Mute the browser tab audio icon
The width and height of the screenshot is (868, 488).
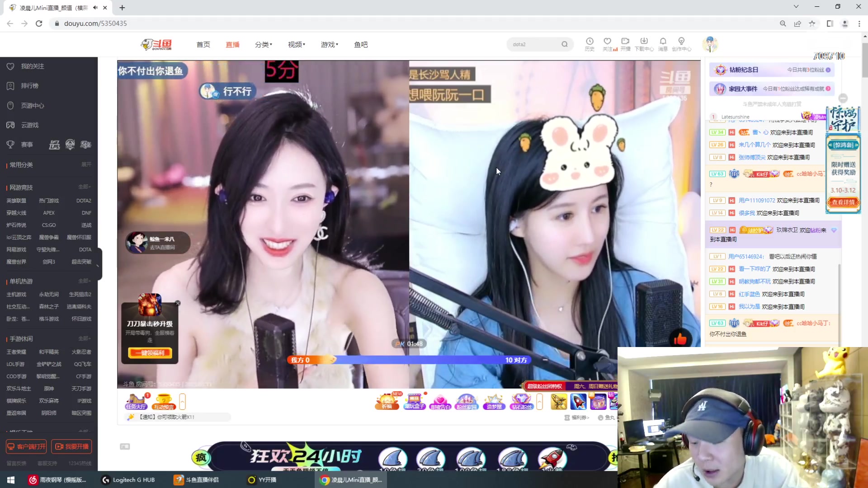pyautogui.click(x=95, y=8)
